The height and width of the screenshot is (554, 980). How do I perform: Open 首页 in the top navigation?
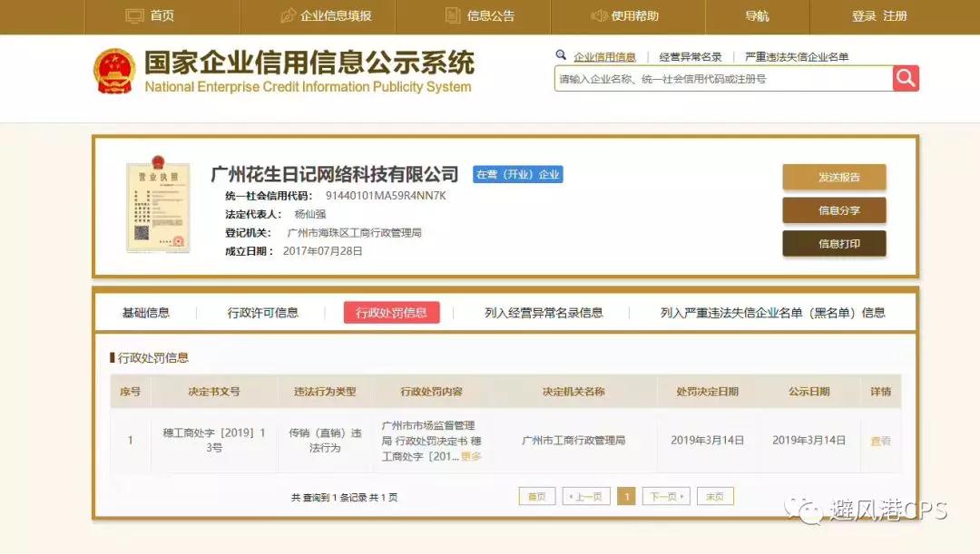click(x=162, y=15)
